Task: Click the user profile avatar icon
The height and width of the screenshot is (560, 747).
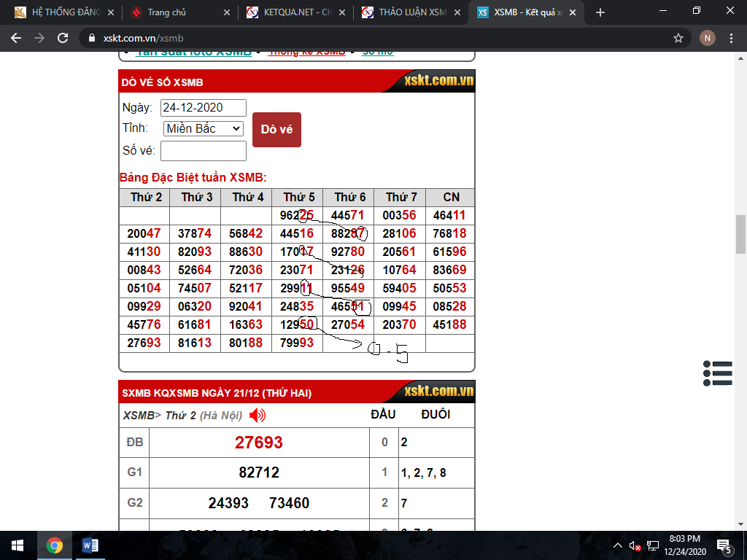Action: tap(707, 38)
